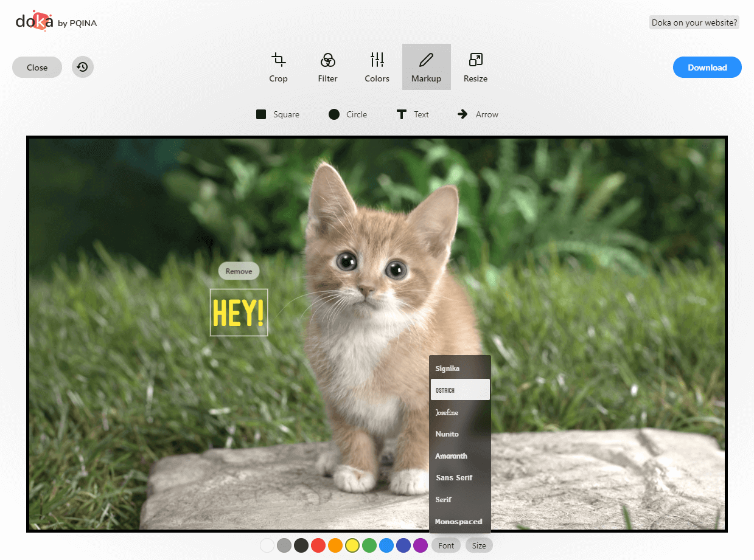Select the Crop tool
The width and height of the screenshot is (754, 560).
(x=278, y=67)
